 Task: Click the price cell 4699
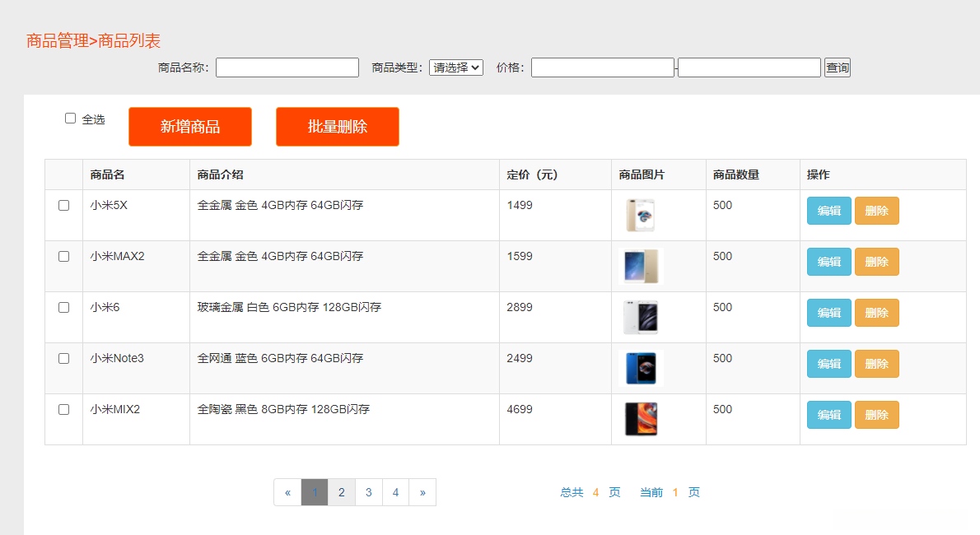(x=520, y=409)
